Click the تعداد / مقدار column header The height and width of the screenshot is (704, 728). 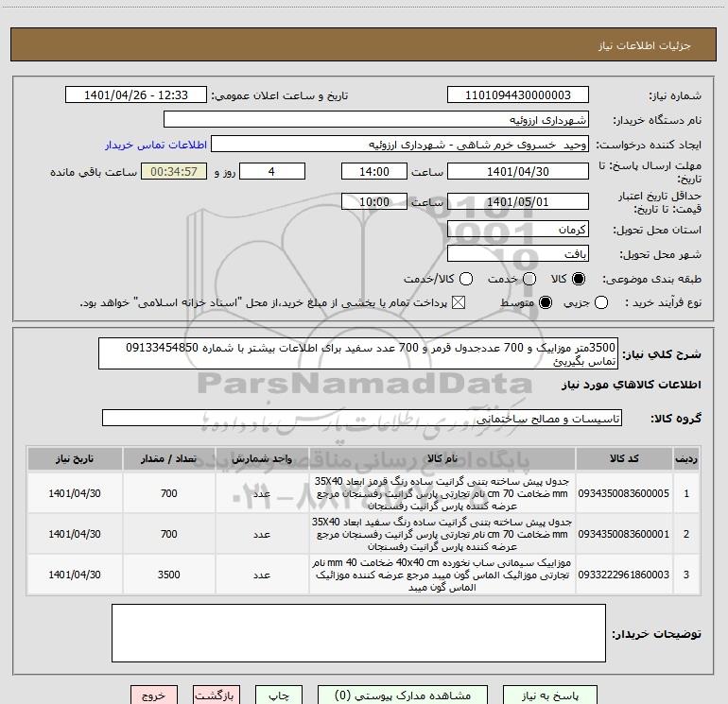(x=169, y=459)
